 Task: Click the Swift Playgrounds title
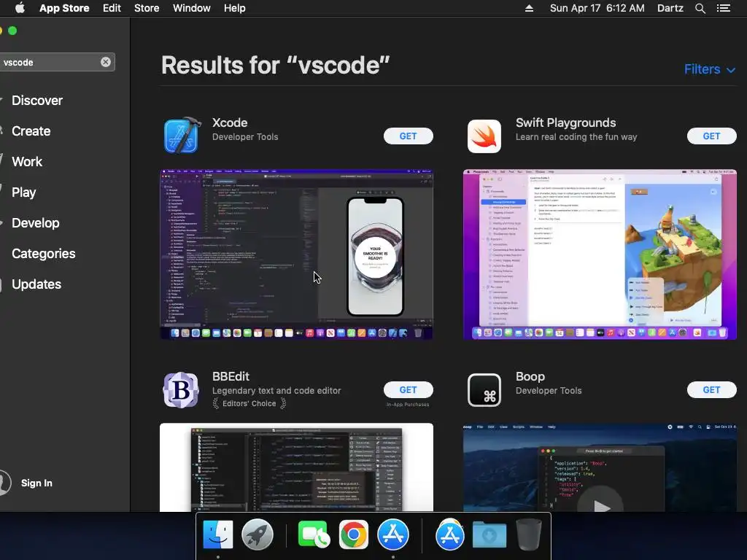(565, 122)
